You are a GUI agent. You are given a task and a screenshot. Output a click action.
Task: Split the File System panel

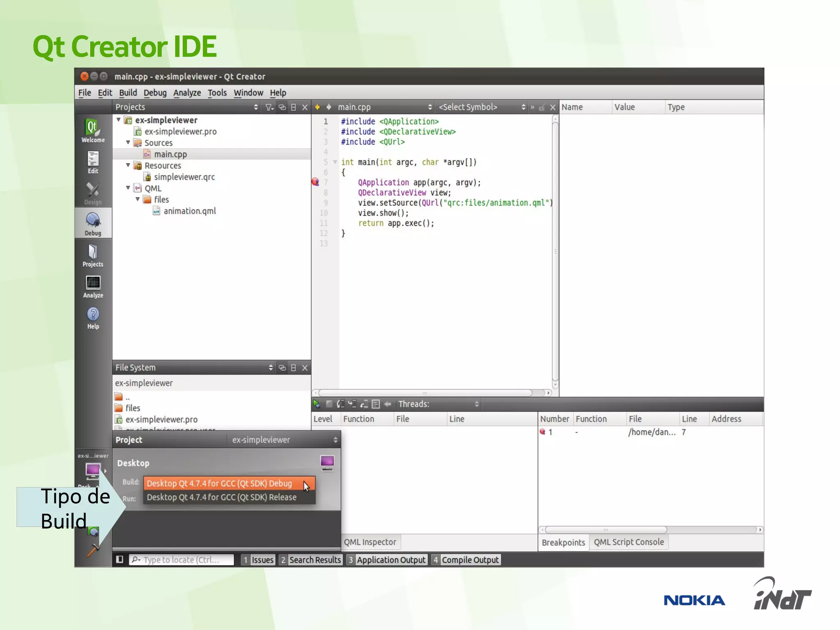[x=293, y=368]
